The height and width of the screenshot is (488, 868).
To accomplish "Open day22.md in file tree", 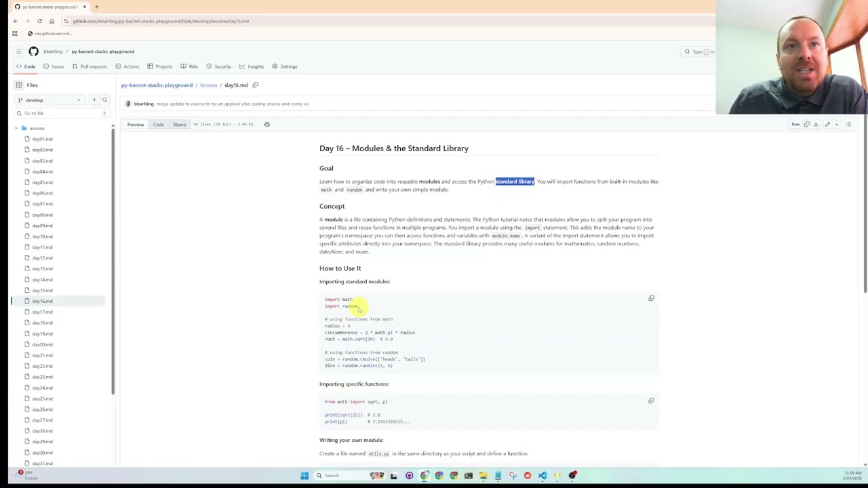I will 42,366.
